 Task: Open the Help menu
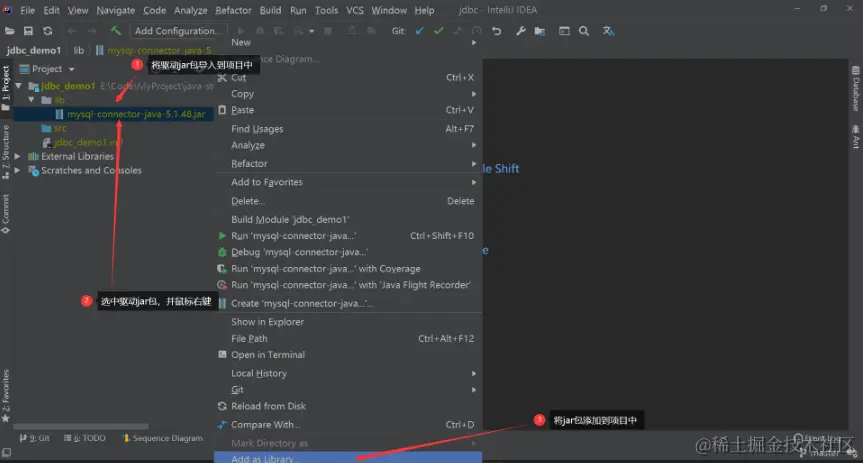click(424, 10)
